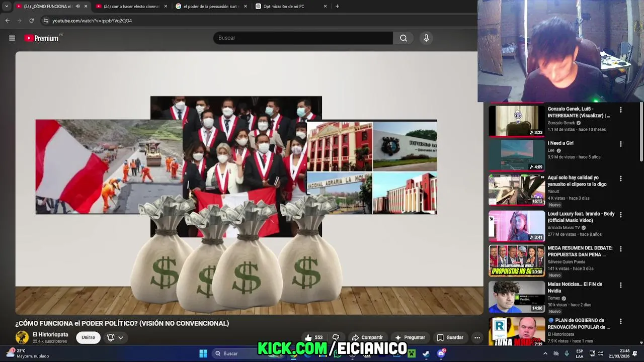
Task: Click the address bar URL youtube.com/watch
Action: pyautogui.click(x=92, y=21)
